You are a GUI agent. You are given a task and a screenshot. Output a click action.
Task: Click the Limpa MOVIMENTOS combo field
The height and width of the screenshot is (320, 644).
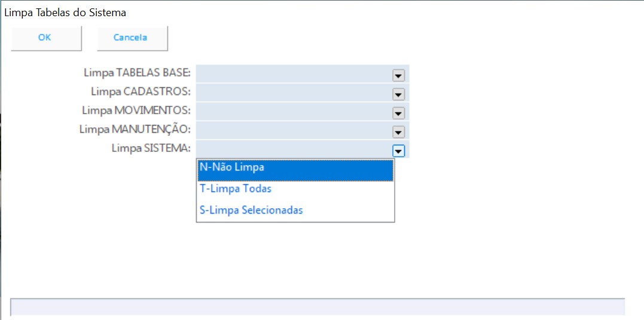pos(293,111)
